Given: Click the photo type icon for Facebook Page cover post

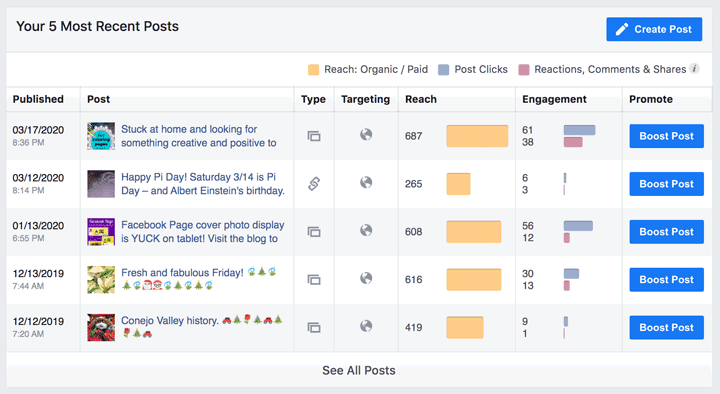Looking at the screenshot, I should pyautogui.click(x=314, y=232).
